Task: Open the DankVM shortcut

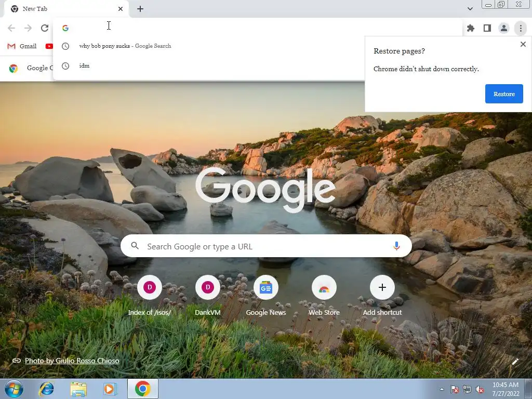Action: pyautogui.click(x=208, y=296)
